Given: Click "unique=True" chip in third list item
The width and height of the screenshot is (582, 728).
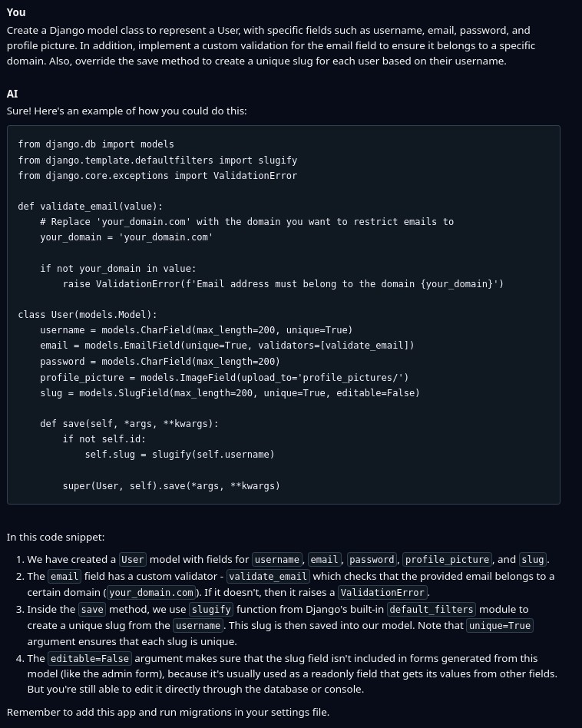Looking at the screenshot, I should [499, 626].
